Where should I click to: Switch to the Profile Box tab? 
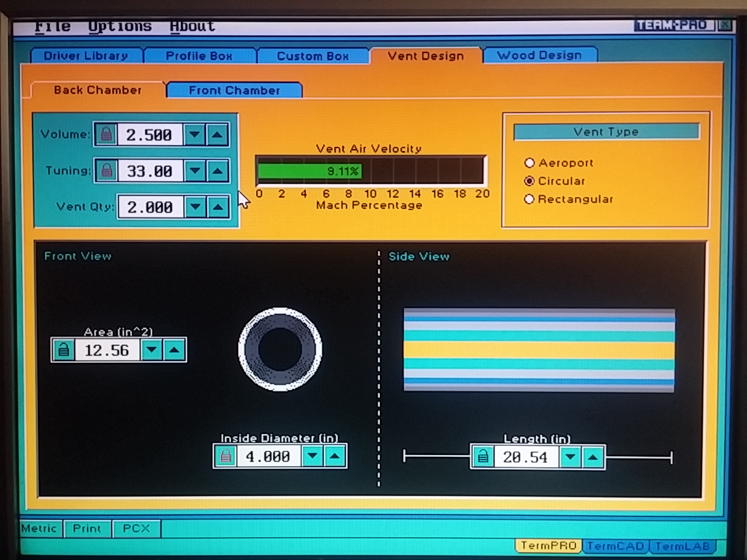(199, 55)
